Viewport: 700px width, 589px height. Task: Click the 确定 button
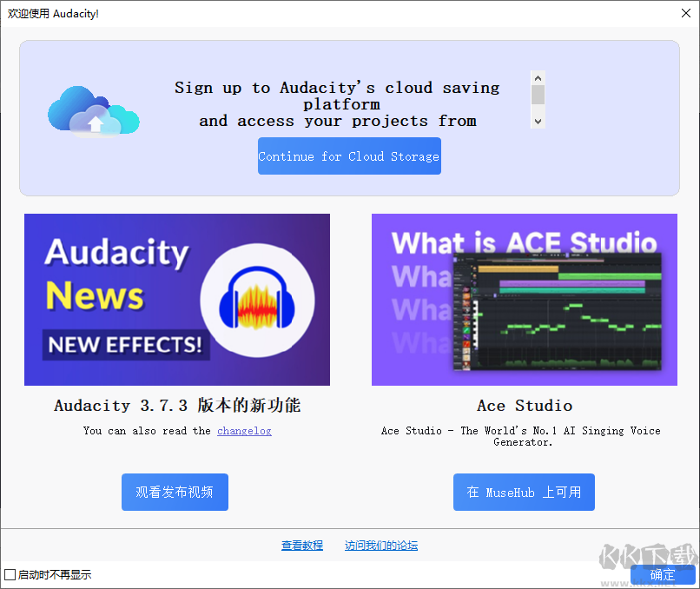tap(663, 575)
